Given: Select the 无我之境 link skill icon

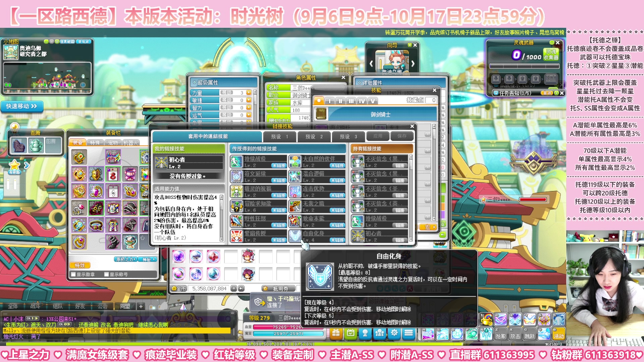Looking at the screenshot, I should coord(295,206).
